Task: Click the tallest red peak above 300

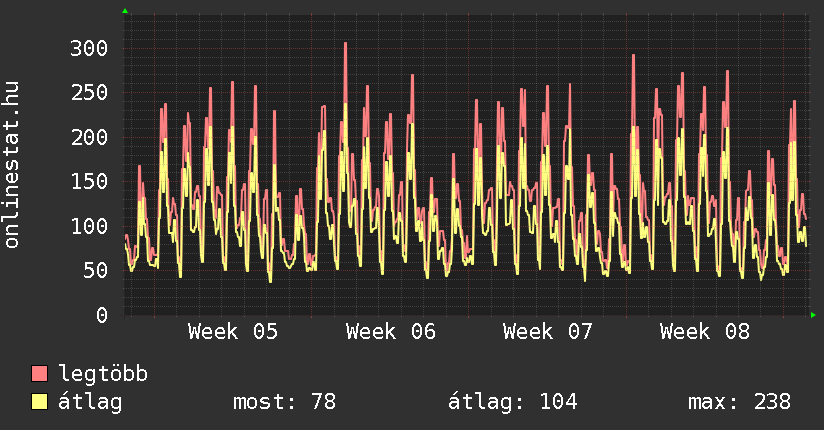Action: tap(345, 46)
